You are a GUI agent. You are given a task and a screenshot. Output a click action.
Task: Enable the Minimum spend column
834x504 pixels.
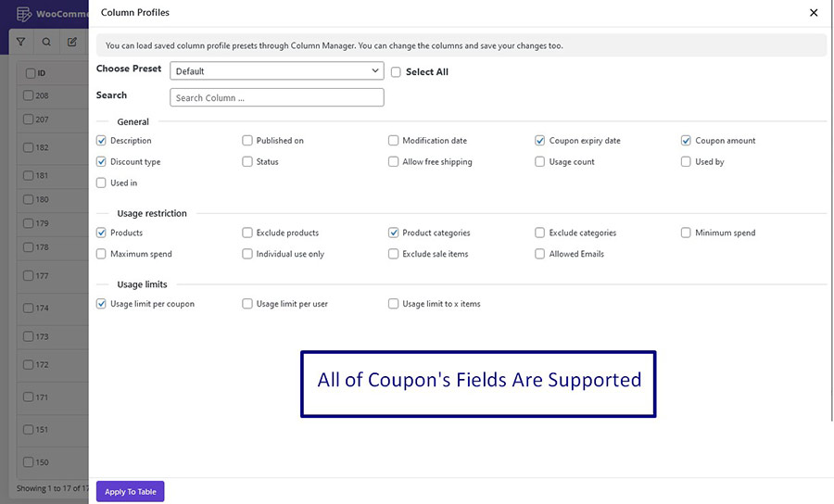686,233
